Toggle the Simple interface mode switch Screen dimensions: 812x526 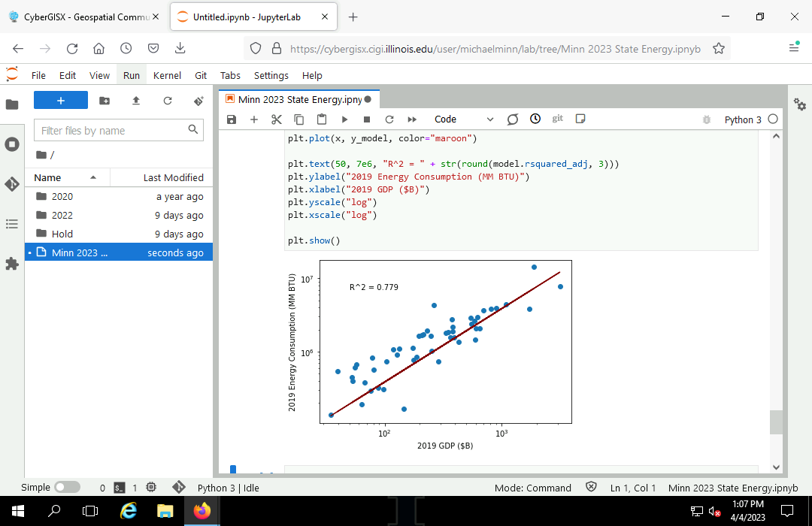coord(67,487)
